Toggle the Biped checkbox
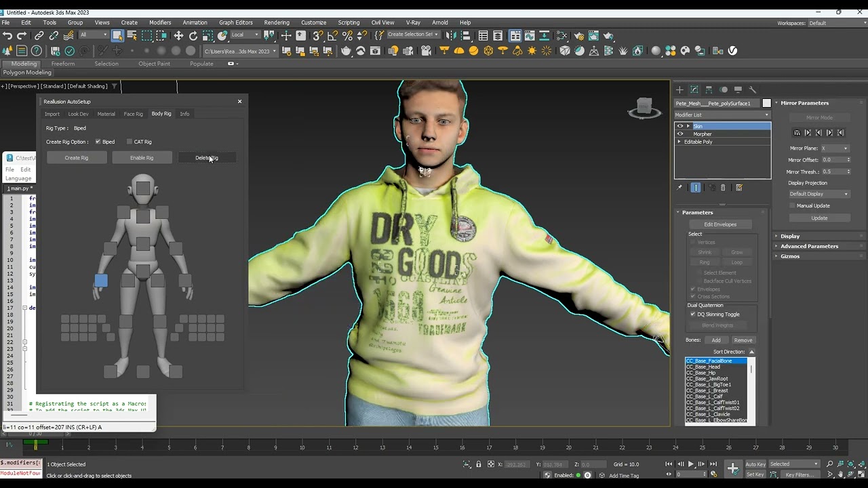The width and height of the screenshot is (868, 488). coord(98,142)
